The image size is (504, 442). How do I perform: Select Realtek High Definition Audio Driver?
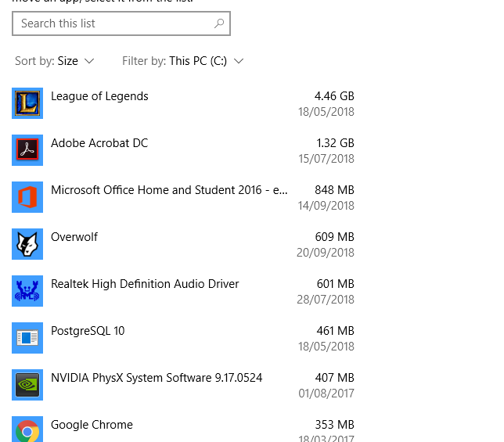tap(145, 284)
